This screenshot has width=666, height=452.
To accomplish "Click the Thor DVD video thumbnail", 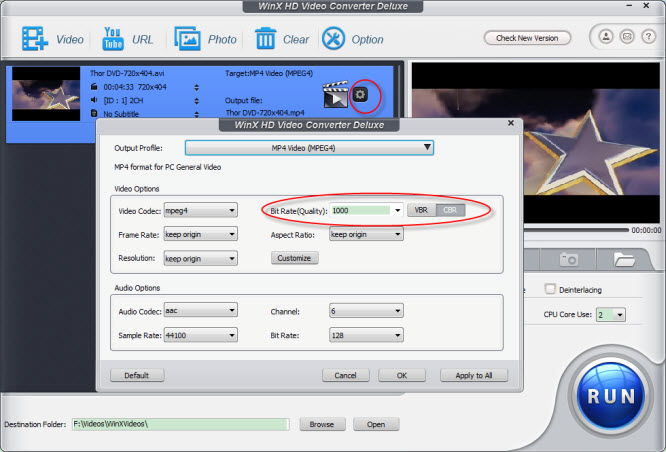I will (46, 94).
